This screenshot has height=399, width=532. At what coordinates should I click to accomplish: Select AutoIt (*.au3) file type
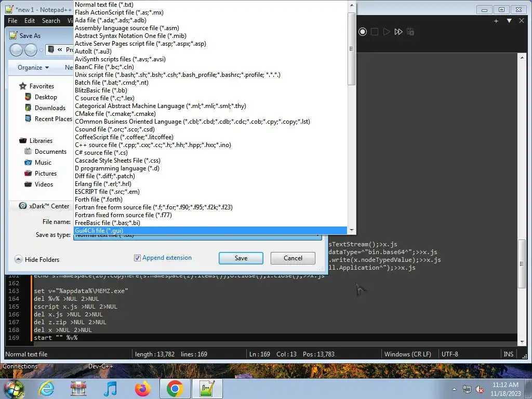(x=210, y=51)
